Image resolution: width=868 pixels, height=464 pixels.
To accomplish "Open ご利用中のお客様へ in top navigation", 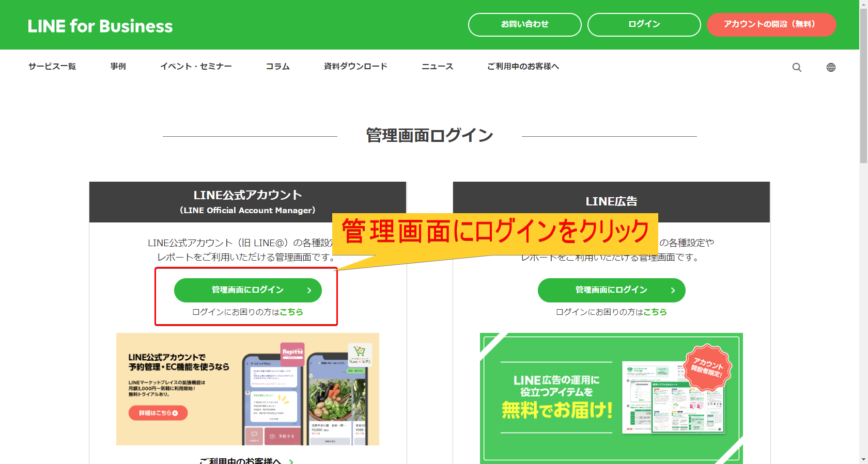I will tap(523, 66).
